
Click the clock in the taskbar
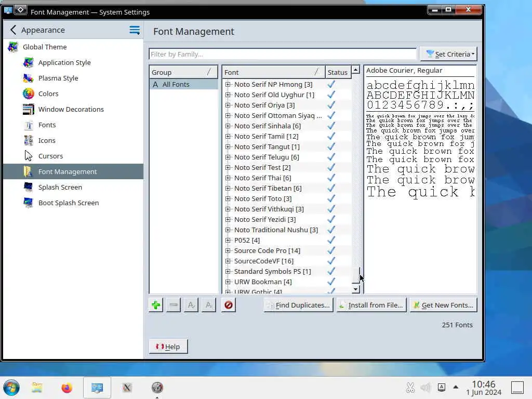point(484,388)
